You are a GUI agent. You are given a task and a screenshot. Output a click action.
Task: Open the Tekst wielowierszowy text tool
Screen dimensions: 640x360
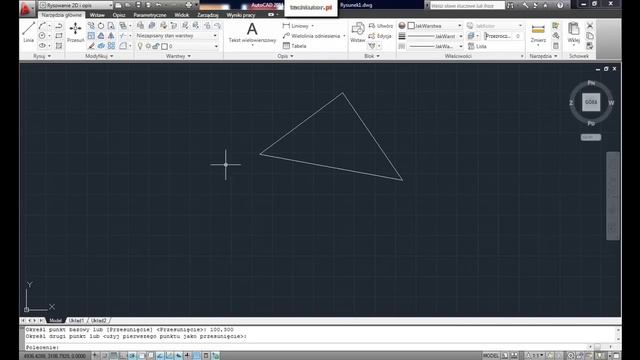pos(252,32)
